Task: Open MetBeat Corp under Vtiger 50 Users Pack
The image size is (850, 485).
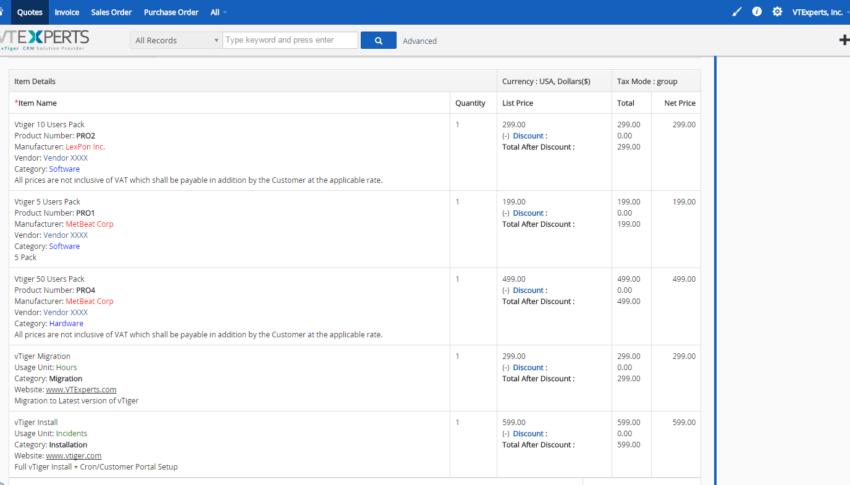Action: (x=89, y=301)
